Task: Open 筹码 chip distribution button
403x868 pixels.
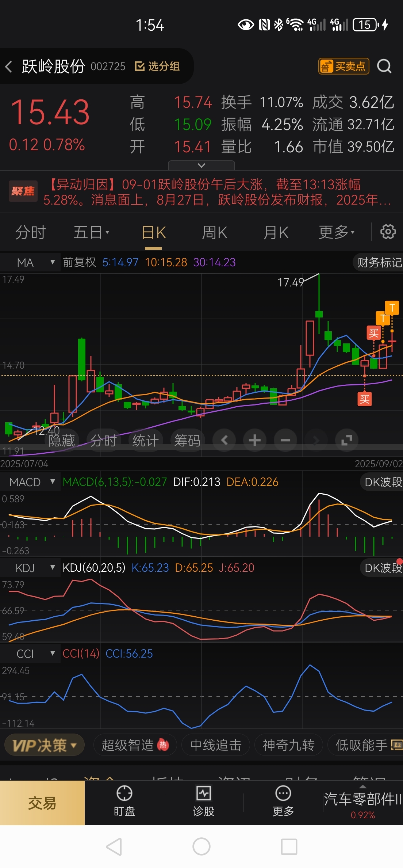Action: (187, 440)
